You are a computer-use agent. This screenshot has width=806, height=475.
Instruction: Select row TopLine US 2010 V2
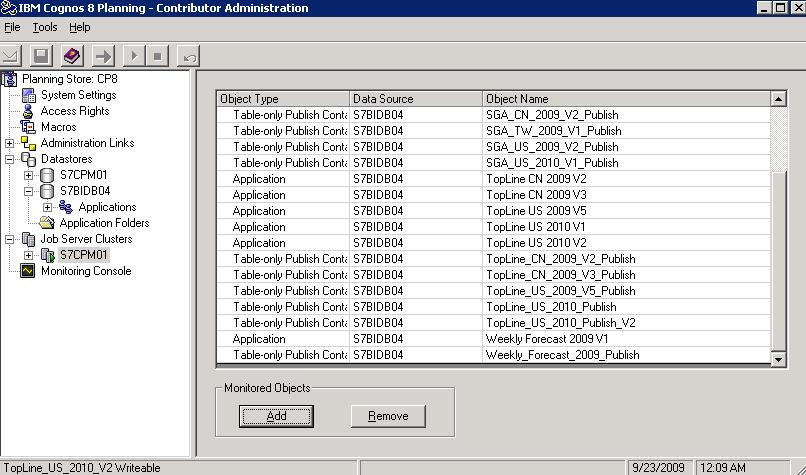[493, 243]
